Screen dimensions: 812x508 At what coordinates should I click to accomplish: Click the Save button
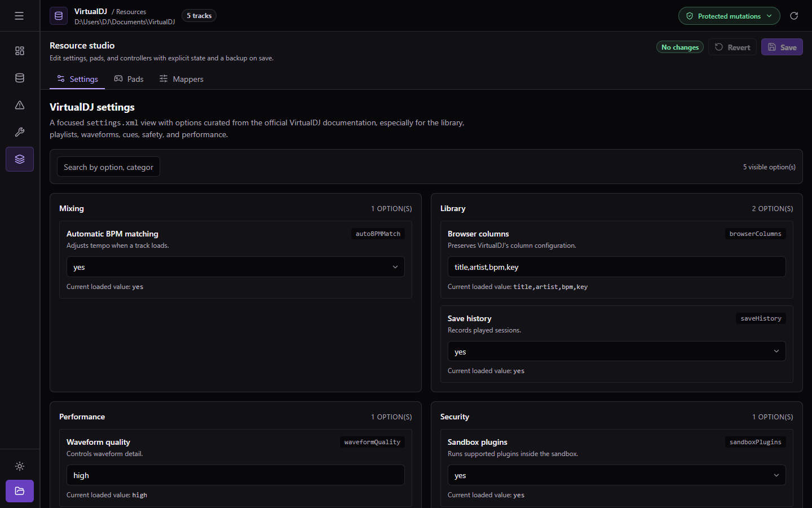tap(782, 47)
